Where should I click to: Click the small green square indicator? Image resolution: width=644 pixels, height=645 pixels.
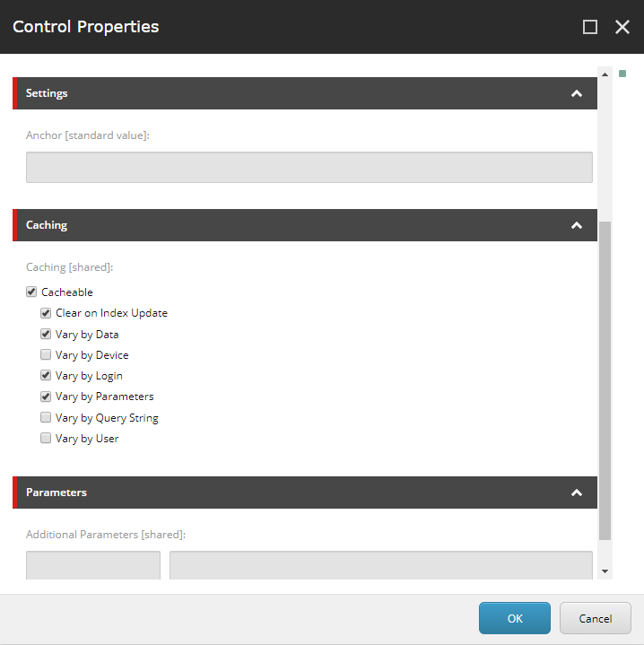click(x=622, y=74)
